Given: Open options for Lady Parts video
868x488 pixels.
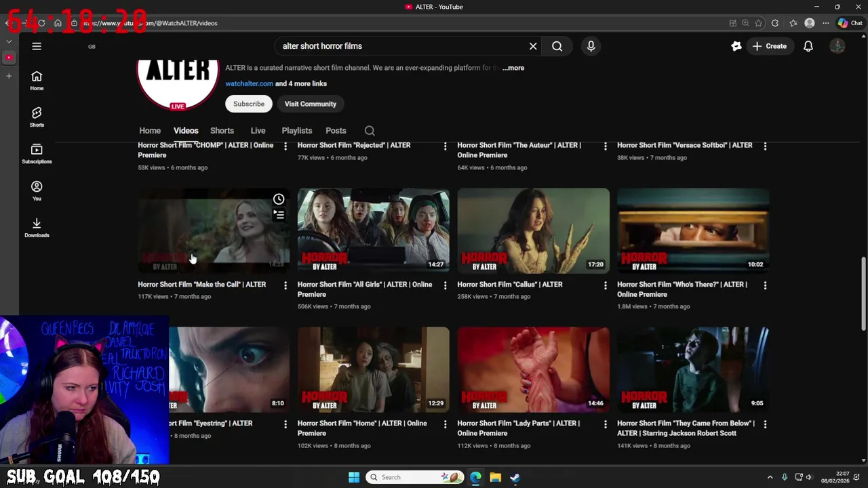Looking at the screenshot, I should tap(606, 424).
